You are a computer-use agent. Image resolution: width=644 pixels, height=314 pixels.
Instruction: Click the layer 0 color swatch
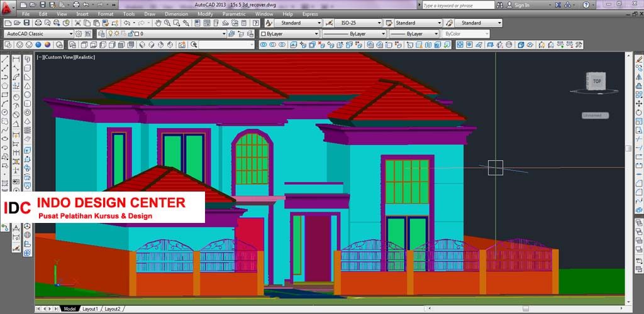136,34
